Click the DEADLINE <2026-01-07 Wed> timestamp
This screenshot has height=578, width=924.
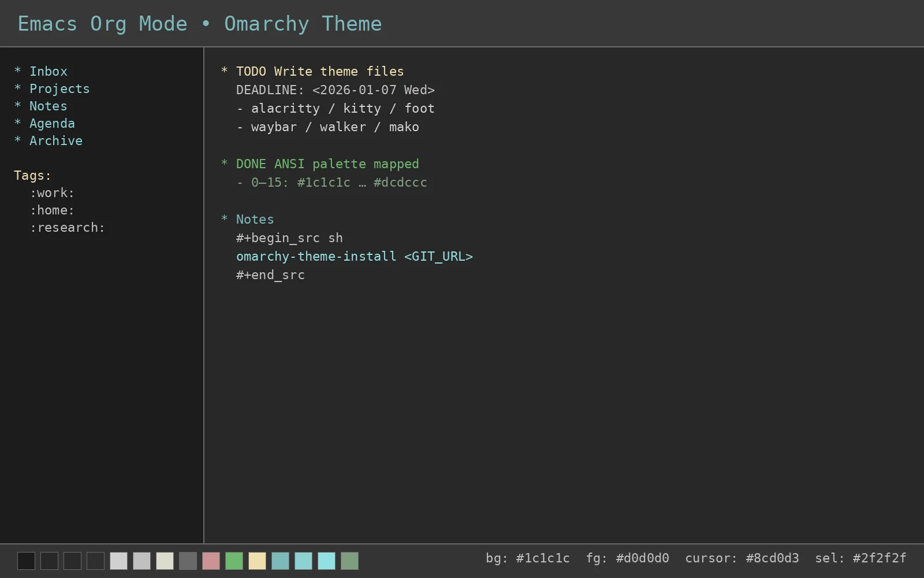point(335,90)
